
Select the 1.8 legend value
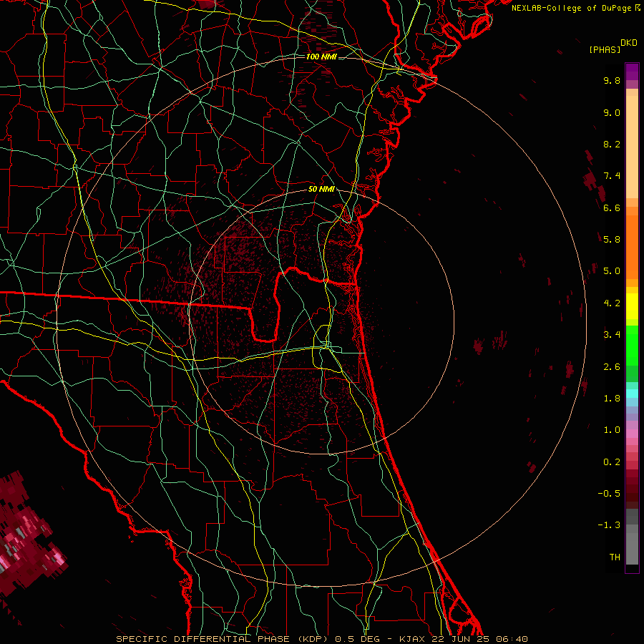pyautogui.click(x=612, y=398)
